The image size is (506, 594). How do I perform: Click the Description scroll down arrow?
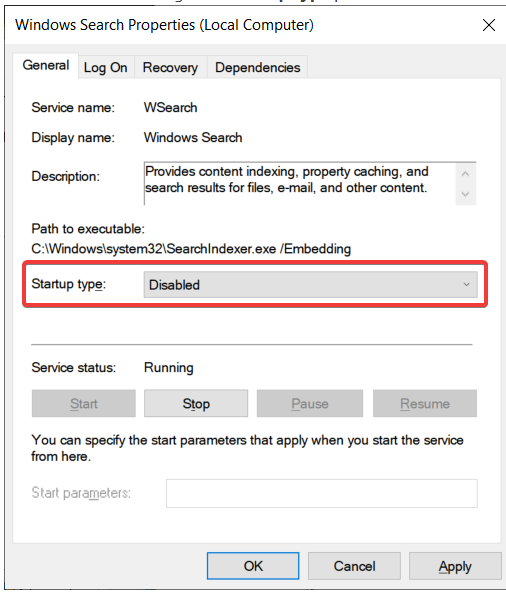[465, 194]
